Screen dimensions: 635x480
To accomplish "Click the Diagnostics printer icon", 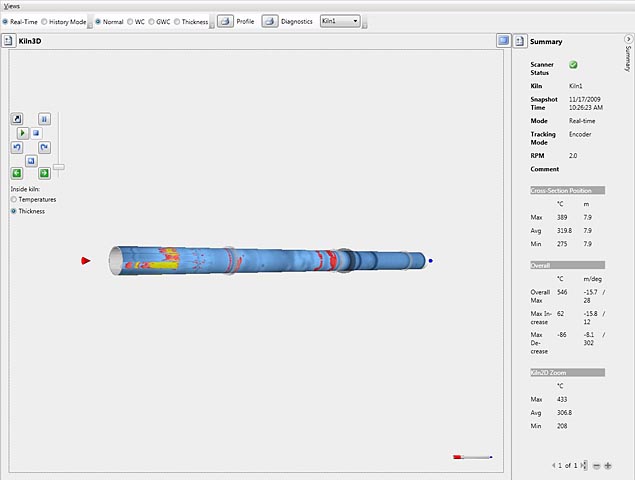I will (270, 21).
